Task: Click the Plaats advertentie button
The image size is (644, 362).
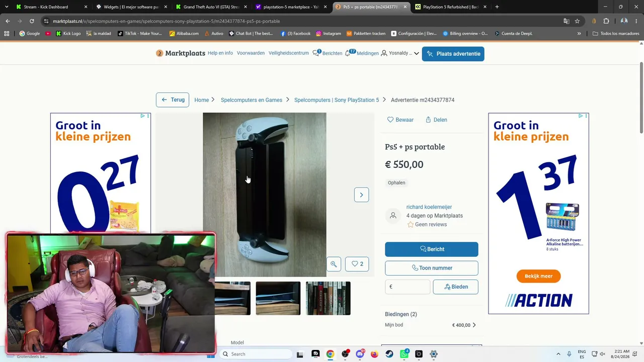Action: pos(453,54)
